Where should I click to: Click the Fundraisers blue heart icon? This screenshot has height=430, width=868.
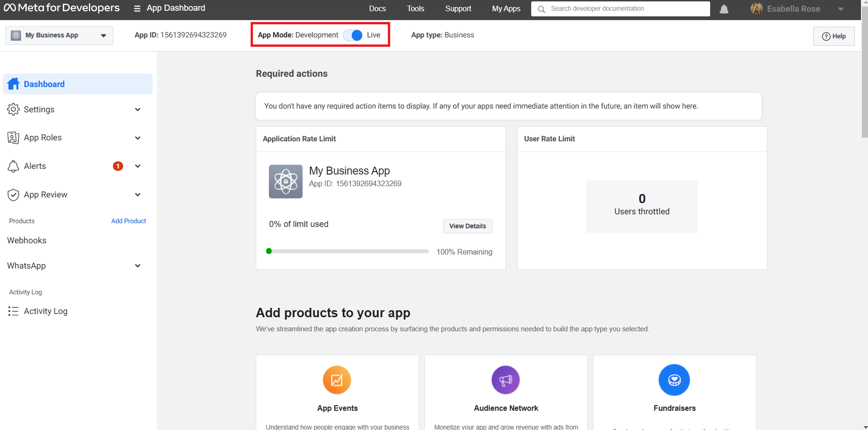674,380
